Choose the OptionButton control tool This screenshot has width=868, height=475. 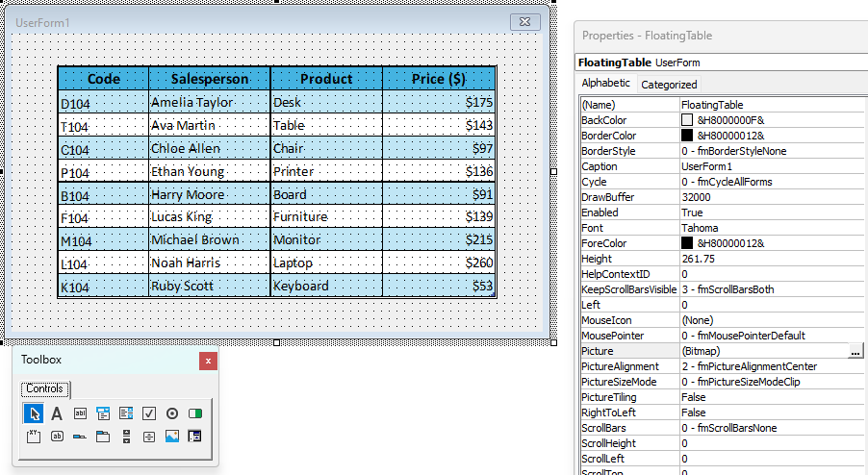(x=172, y=413)
